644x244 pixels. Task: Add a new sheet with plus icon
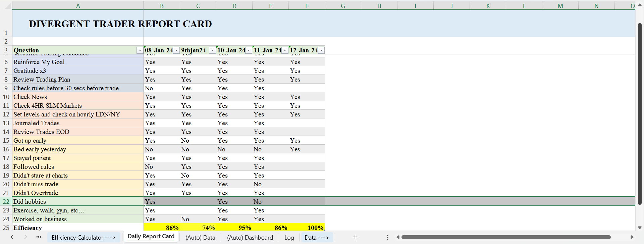[355, 237]
